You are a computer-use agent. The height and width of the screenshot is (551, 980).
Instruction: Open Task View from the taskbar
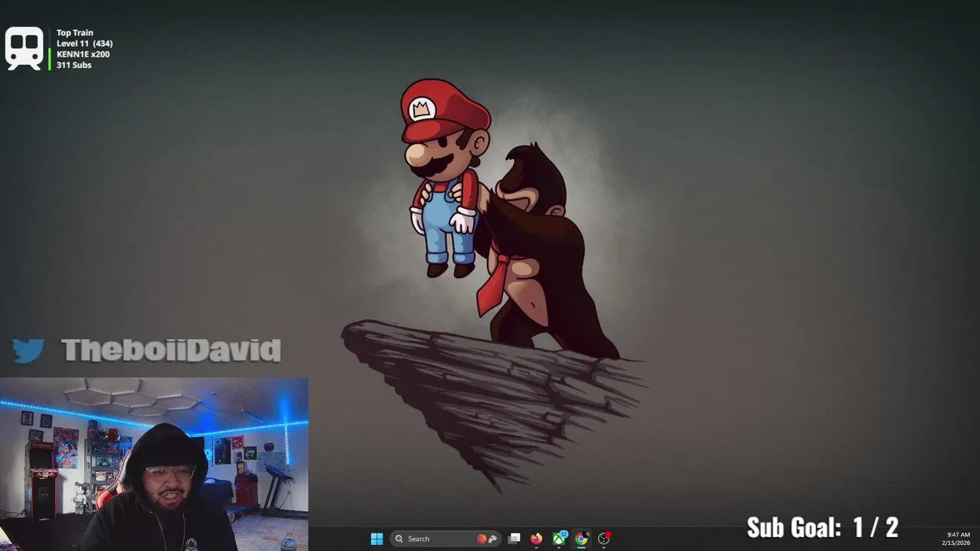coord(514,539)
